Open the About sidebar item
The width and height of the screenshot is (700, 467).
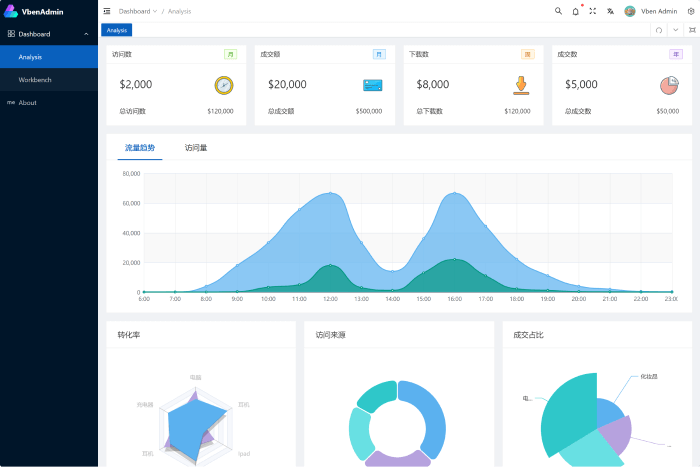[x=49, y=102]
